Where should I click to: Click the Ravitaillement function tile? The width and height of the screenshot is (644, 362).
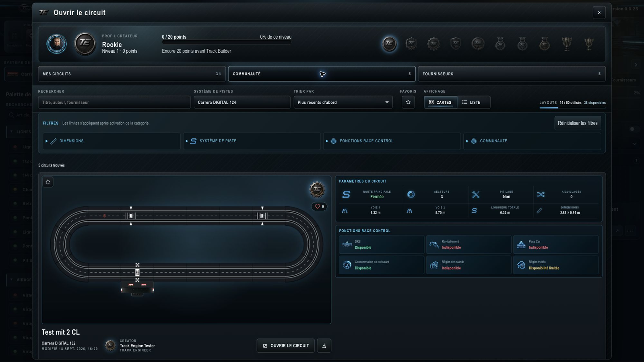click(469, 245)
